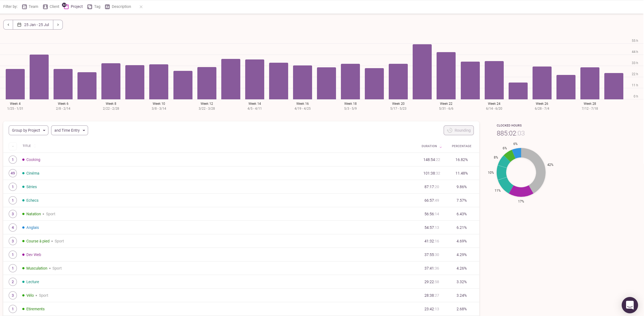Click the purple 17% donut chart segment
The width and height of the screenshot is (644, 316).
click(521, 192)
